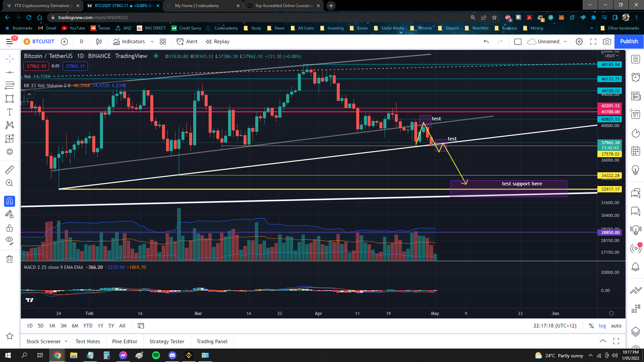Open chart settings gear icon

[579, 42]
